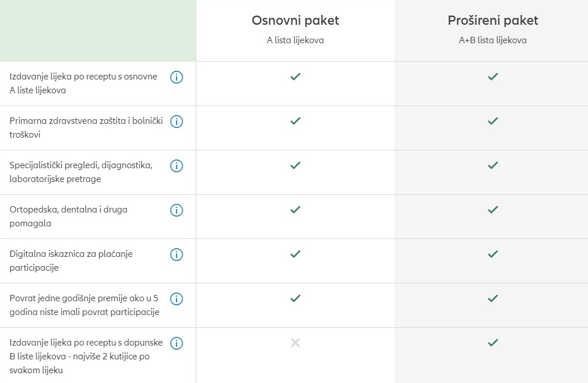Click the 'A+B lista lijekova' subtitle
This screenshot has height=383, width=588.
pyautogui.click(x=492, y=40)
